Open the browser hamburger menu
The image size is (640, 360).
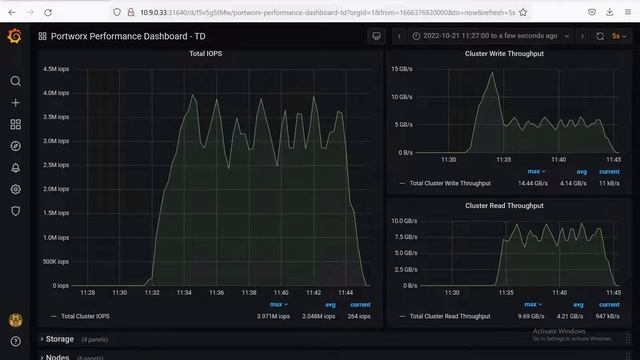click(x=628, y=12)
